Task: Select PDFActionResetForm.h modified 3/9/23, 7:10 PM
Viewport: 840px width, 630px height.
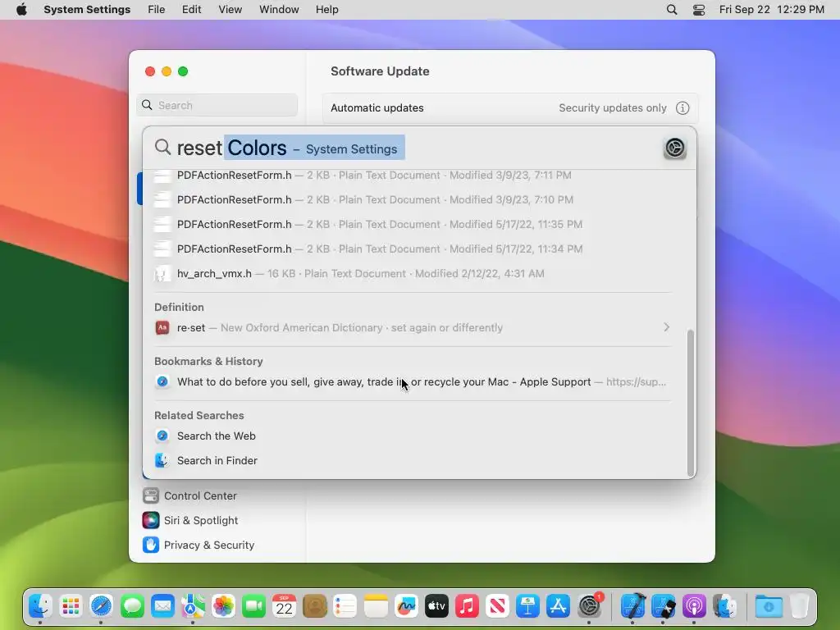Action: [x=412, y=200]
